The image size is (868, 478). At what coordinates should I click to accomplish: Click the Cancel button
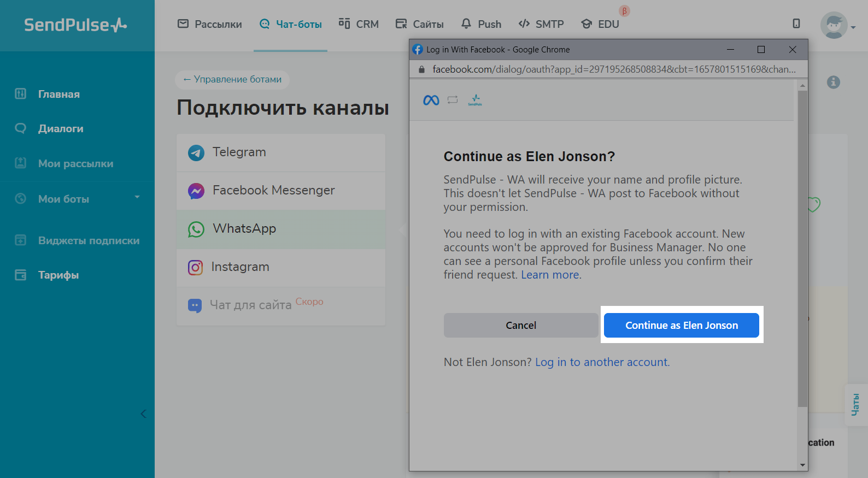coord(521,325)
